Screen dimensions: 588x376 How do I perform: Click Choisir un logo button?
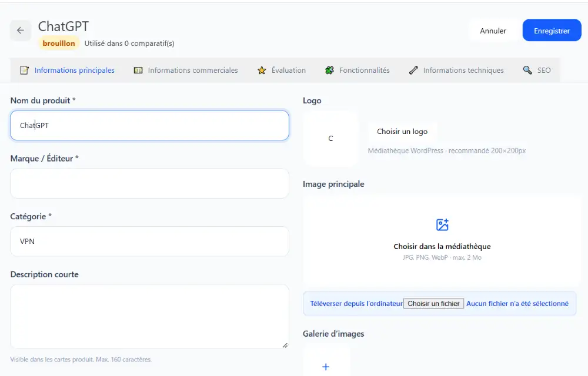402,132
